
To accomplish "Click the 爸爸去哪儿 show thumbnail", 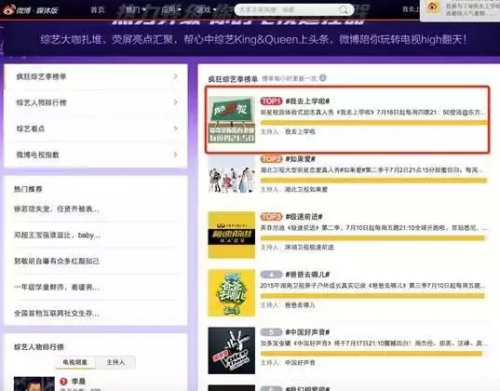I will pyautogui.click(x=231, y=293).
